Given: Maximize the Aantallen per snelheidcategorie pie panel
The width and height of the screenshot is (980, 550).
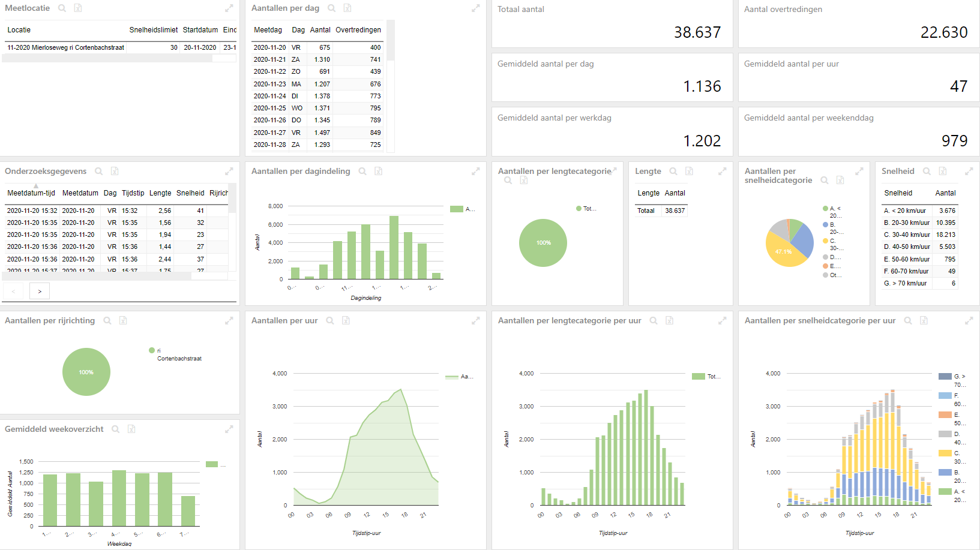Looking at the screenshot, I should tap(859, 172).
